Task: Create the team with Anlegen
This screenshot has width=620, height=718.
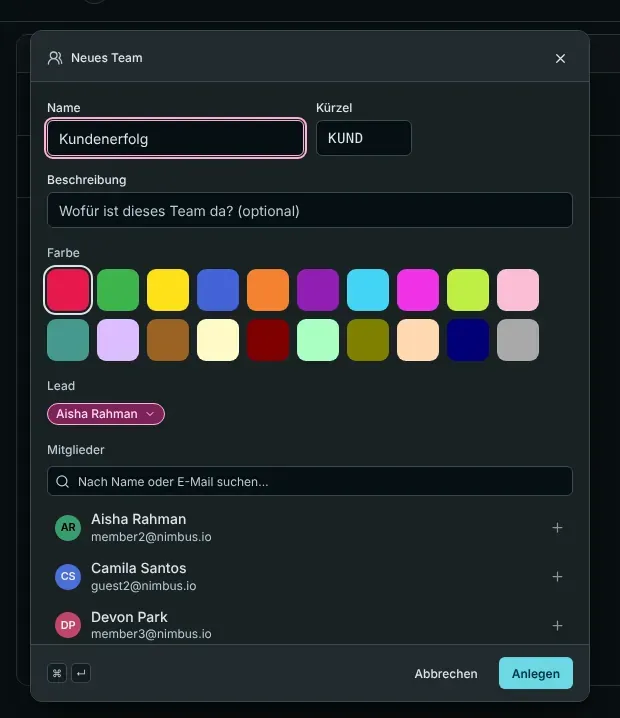Action: pyautogui.click(x=536, y=674)
